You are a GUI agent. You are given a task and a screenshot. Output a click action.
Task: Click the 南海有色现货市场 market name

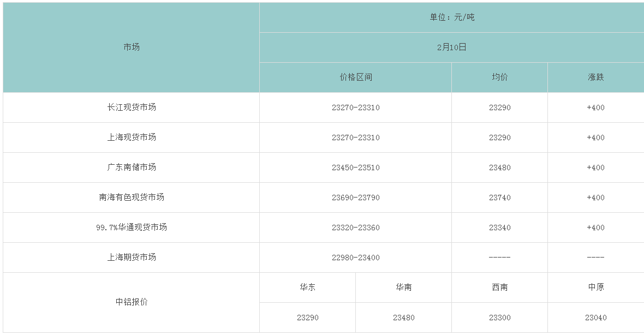coord(132,198)
